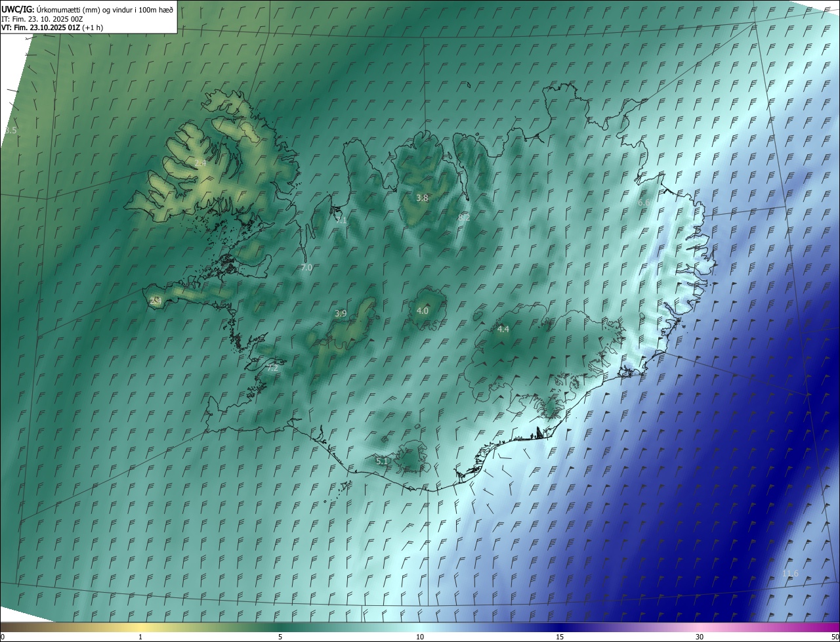The width and height of the screenshot is (840, 642).
Task: Click the colorbar tick label "30"
Action: (x=700, y=637)
